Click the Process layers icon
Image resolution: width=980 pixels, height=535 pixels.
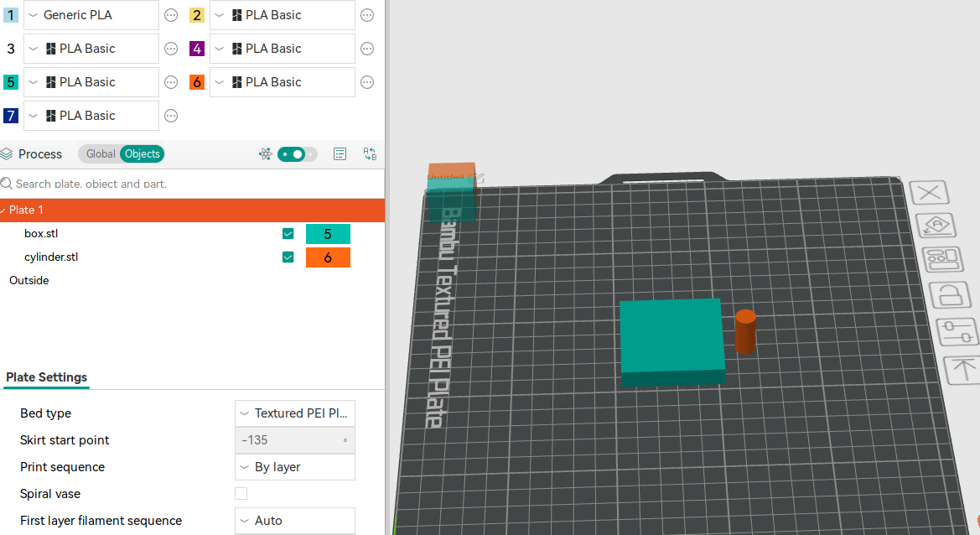coord(6,153)
